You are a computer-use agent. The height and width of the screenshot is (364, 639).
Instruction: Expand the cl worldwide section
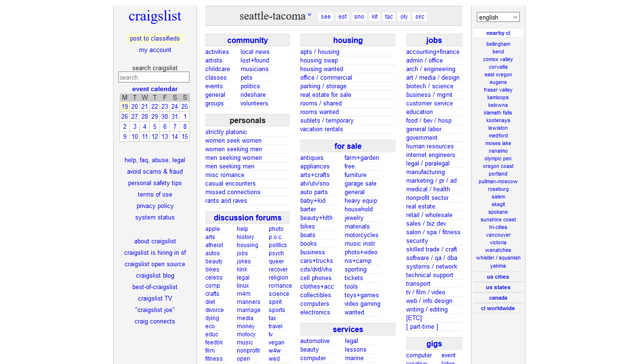[x=498, y=308]
